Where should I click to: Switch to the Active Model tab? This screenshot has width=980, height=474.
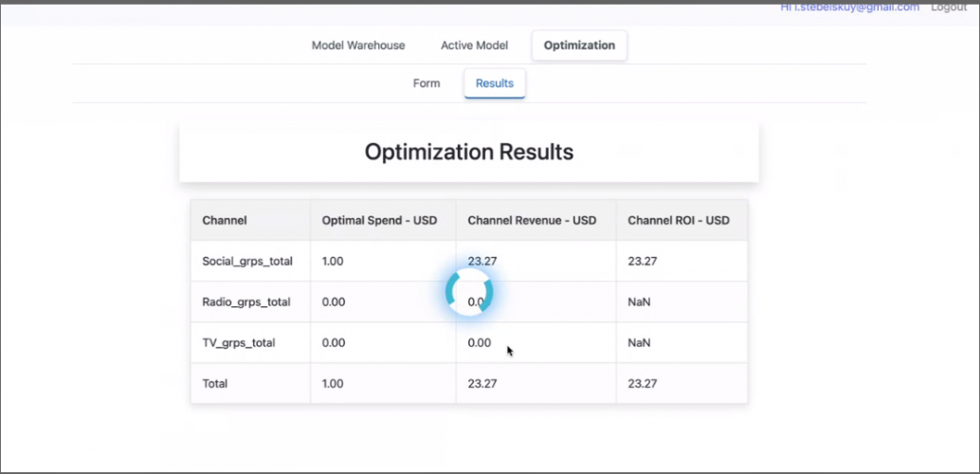pos(474,46)
